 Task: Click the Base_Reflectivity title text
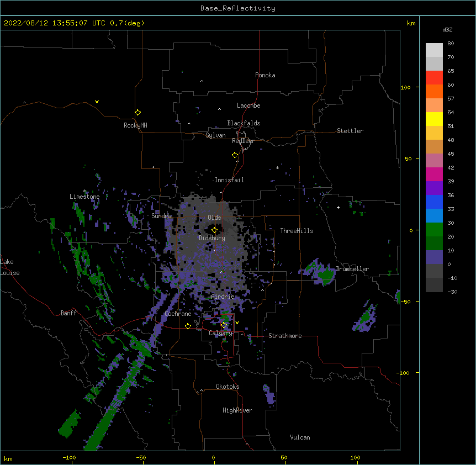(x=238, y=8)
